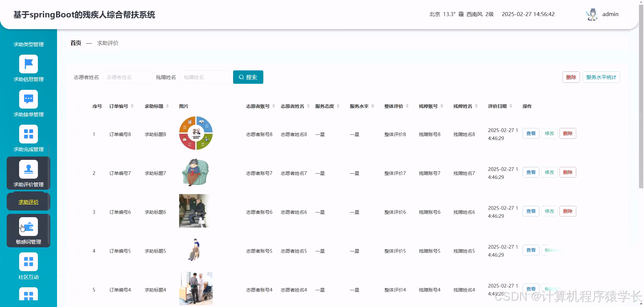Sort by 订单编号 using its sort arrows

coord(133,106)
